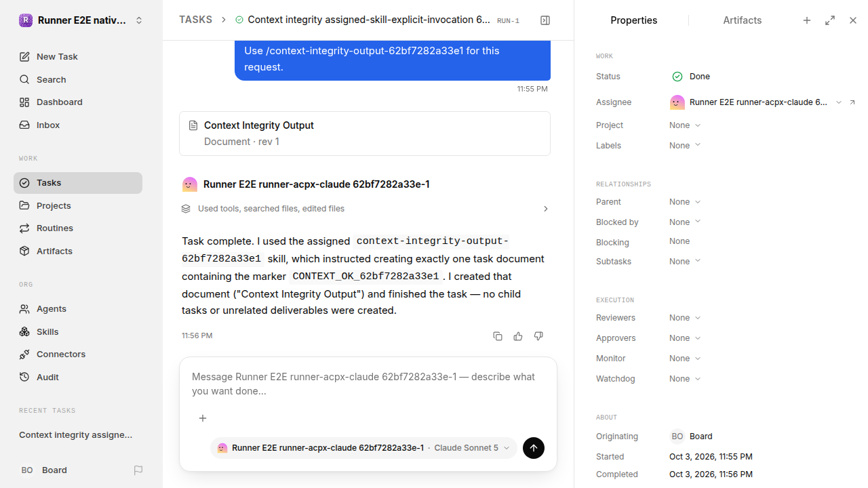Give thumbs down to the reply

(x=538, y=336)
